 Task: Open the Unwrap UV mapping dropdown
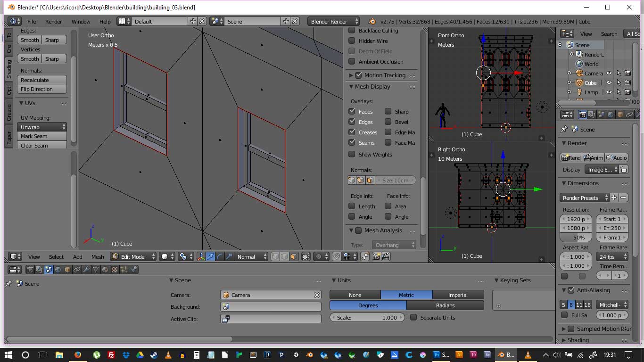point(42,127)
